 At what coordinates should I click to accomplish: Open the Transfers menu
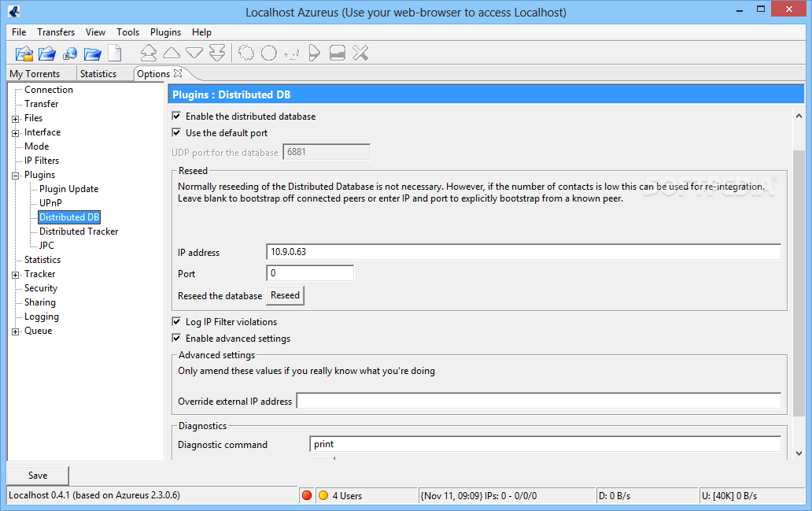[56, 32]
